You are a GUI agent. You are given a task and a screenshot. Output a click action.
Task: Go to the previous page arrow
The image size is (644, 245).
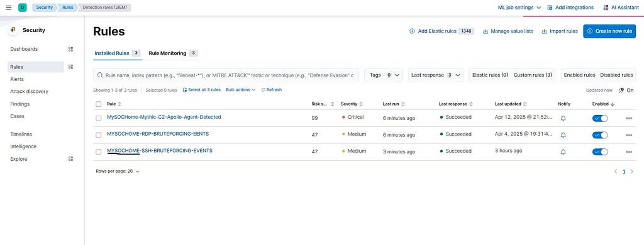(x=616, y=171)
